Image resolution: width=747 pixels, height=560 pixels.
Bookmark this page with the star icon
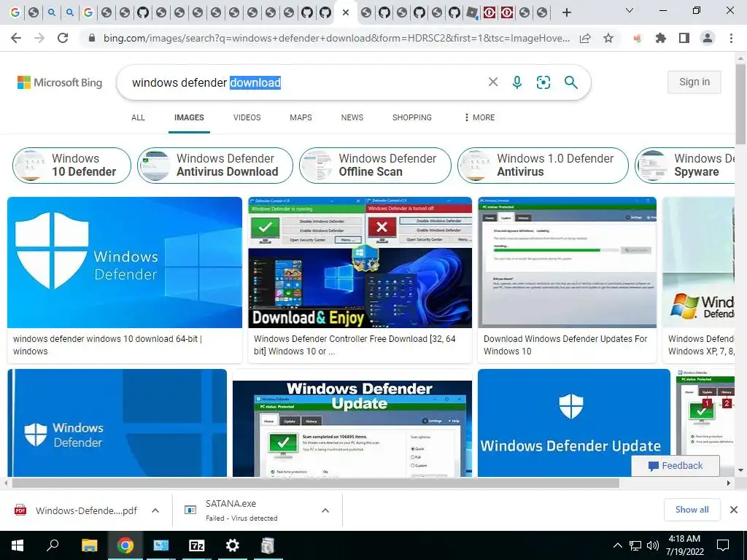[608, 38]
